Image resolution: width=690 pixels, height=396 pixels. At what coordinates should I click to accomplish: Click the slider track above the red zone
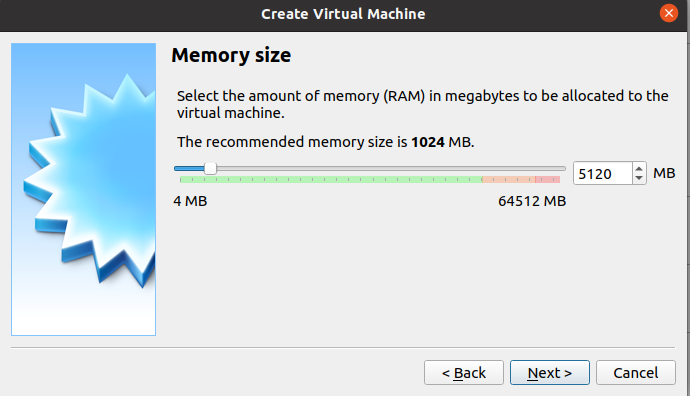click(x=547, y=169)
